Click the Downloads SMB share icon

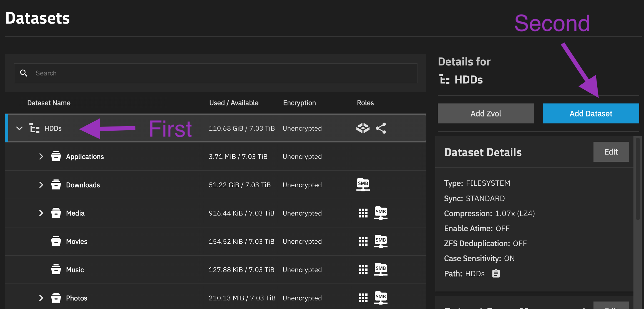(x=363, y=185)
